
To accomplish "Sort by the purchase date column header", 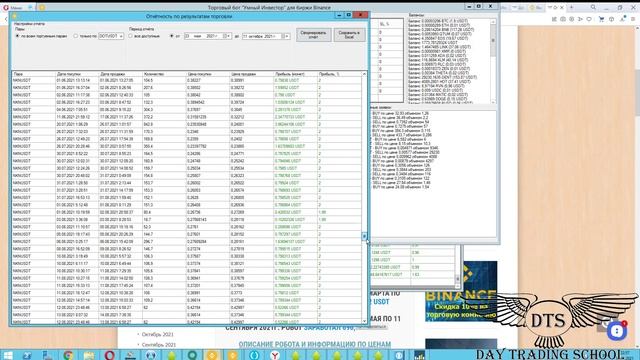I will pyautogui.click(x=77, y=74).
